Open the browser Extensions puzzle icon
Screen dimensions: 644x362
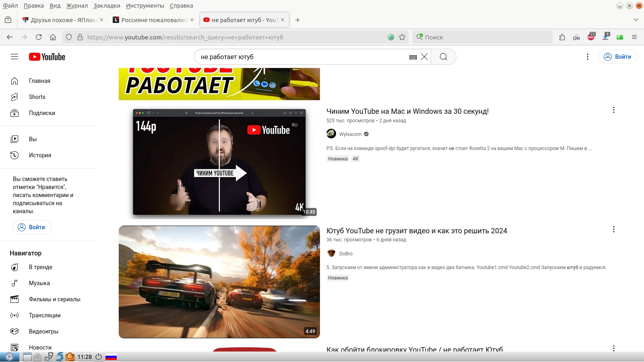point(562,37)
